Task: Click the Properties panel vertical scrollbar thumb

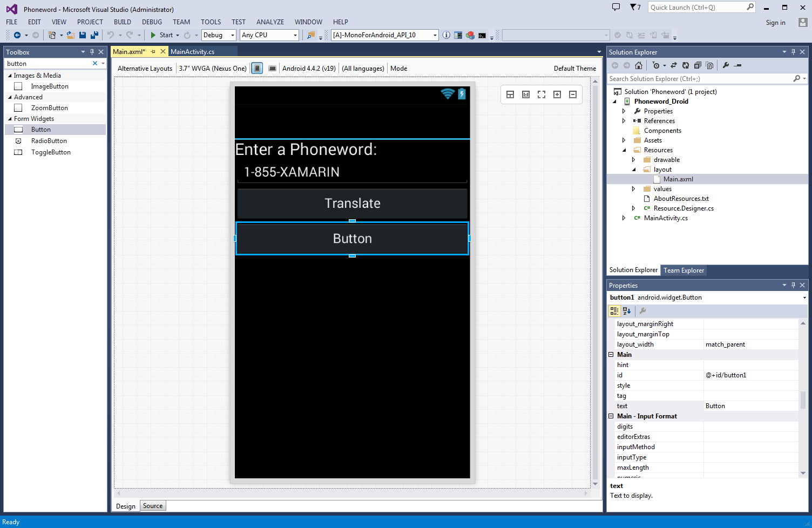Action: click(803, 400)
